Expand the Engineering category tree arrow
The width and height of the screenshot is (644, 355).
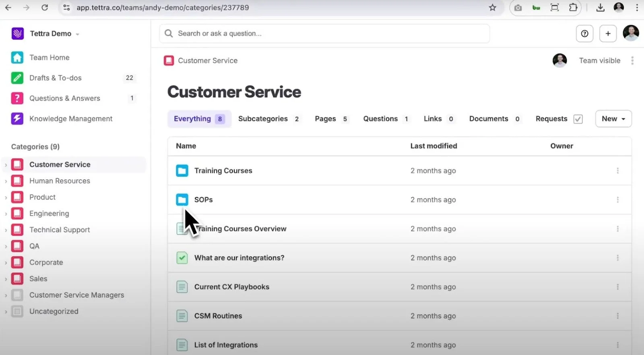pyautogui.click(x=6, y=214)
